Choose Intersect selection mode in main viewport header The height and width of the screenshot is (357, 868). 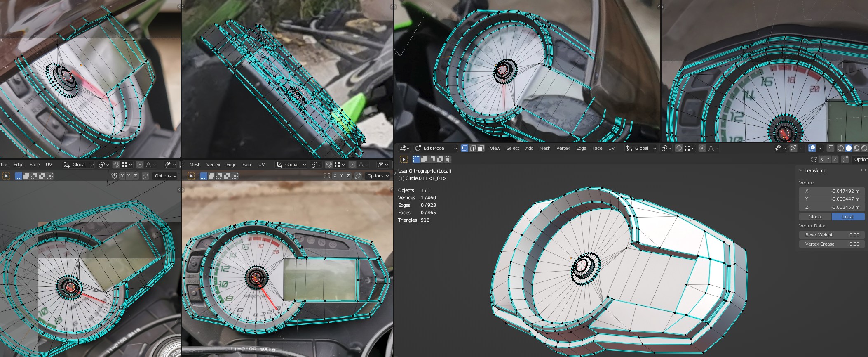[448, 159]
